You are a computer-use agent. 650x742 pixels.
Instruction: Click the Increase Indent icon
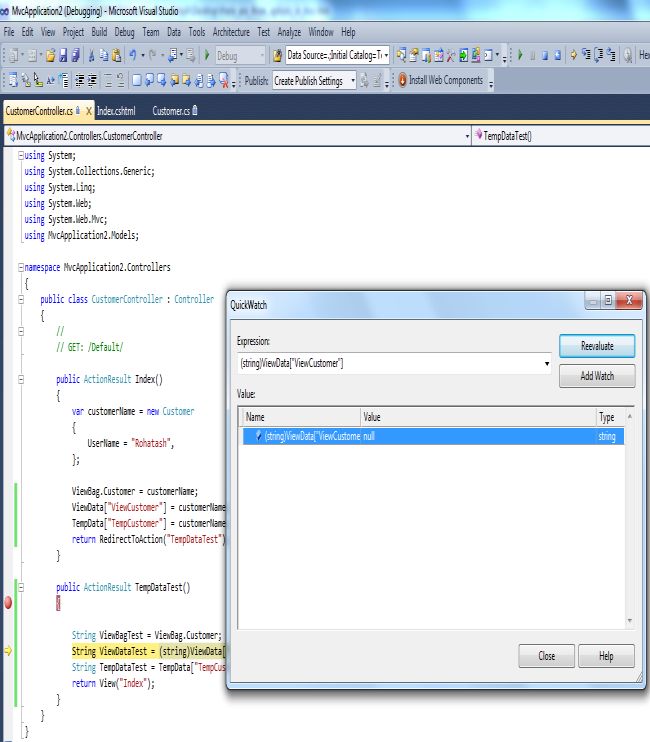[x=92, y=80]
